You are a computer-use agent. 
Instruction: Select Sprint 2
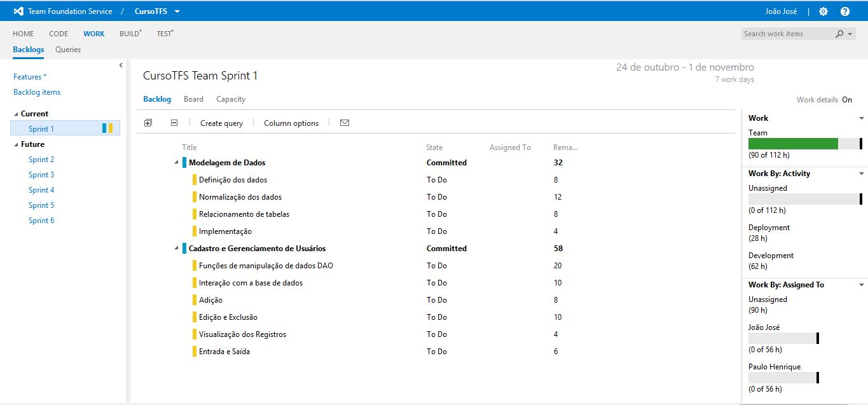tap(41, 160)
